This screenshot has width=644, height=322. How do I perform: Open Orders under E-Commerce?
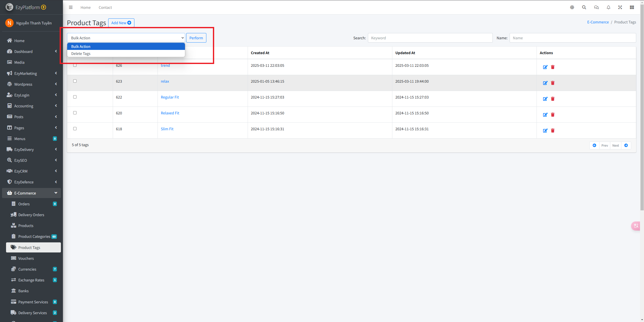pyautogui.click(x=33, y=204)
